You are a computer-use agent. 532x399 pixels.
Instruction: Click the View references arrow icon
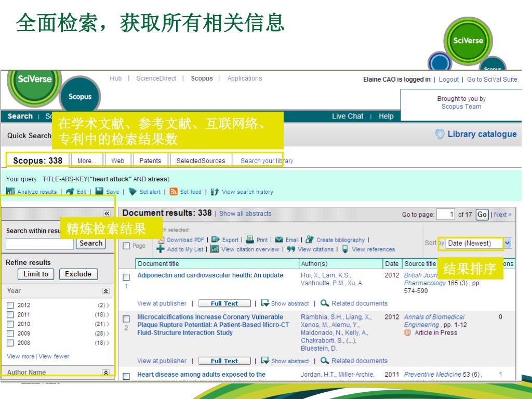[x=345, y=249]
